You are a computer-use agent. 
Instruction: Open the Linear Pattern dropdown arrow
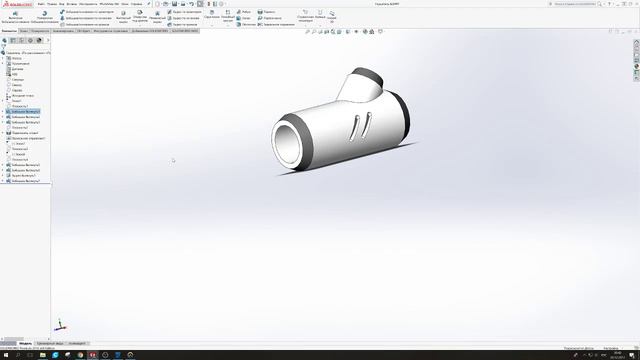(x=228, y=25)
